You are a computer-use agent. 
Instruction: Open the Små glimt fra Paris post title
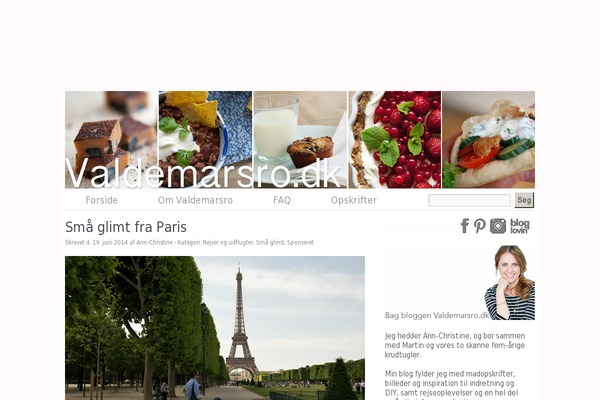tap(126, 227)
